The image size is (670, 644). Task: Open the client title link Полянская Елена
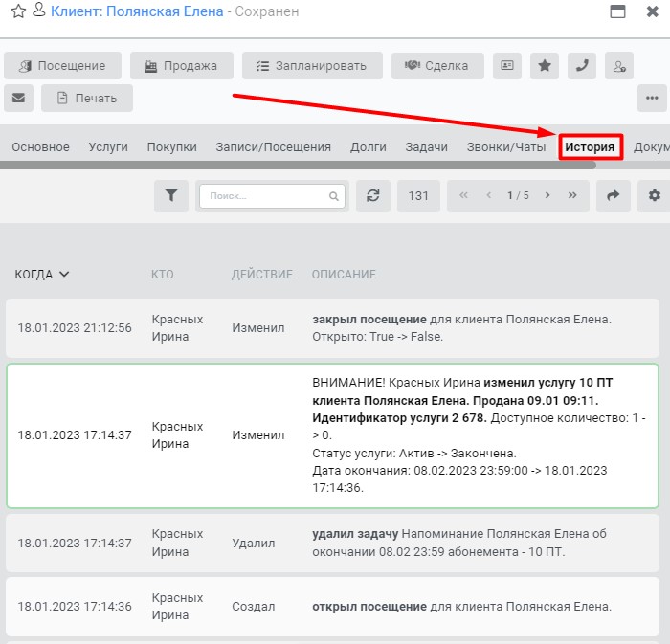137,11
